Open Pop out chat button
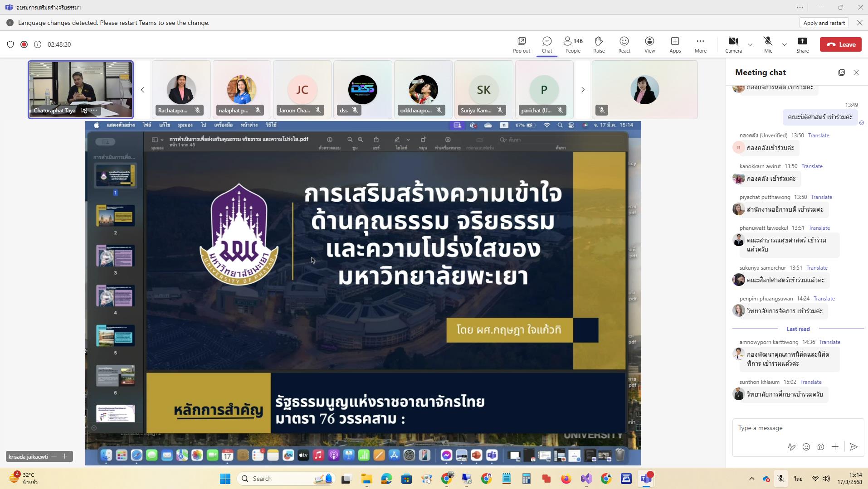 pyautogui.click(x=522, y=44)
